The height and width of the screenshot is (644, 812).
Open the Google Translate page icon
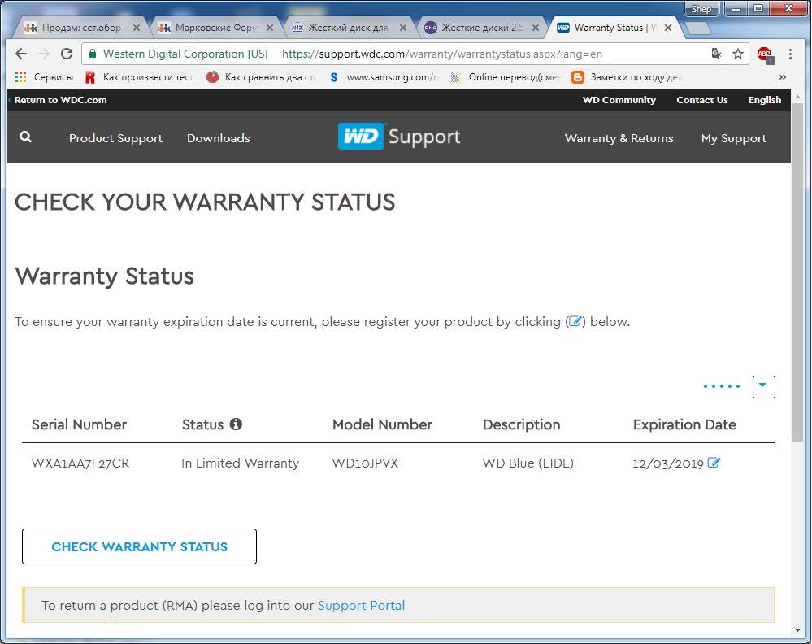coord(717,54)
